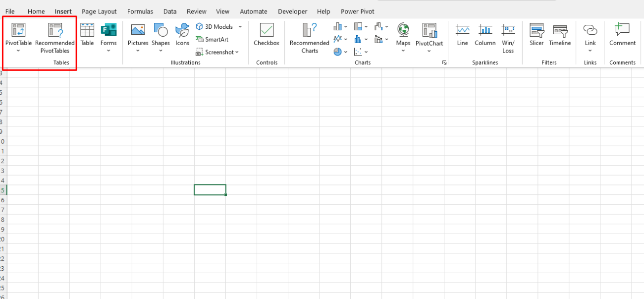
Task: Click the column or bar chart icon
Action: click(x=338, y=27)
